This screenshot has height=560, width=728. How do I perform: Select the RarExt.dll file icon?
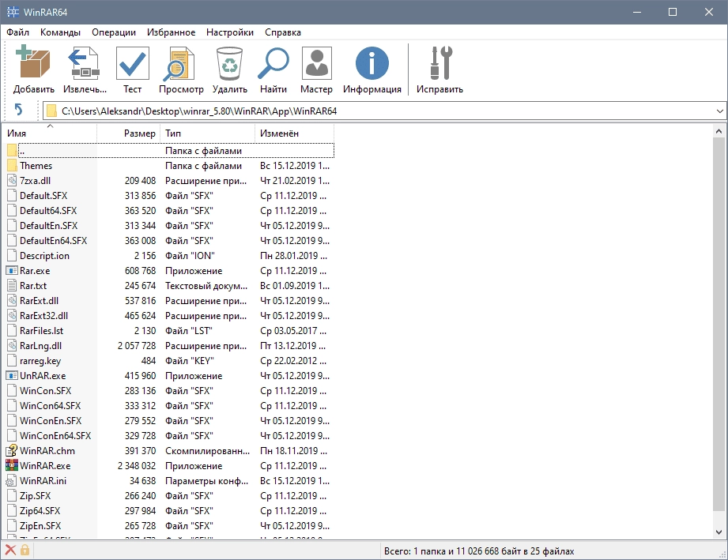[x=12, y=300]
